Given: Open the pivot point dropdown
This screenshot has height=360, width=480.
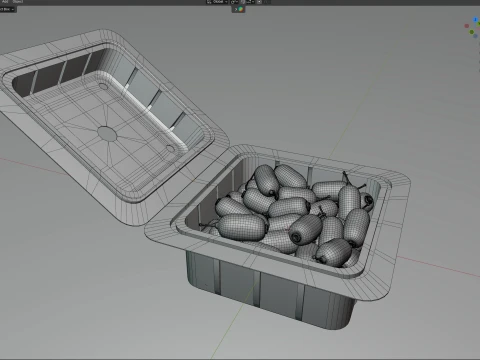Looking at the screenshot, I should [x=234, y=2].
